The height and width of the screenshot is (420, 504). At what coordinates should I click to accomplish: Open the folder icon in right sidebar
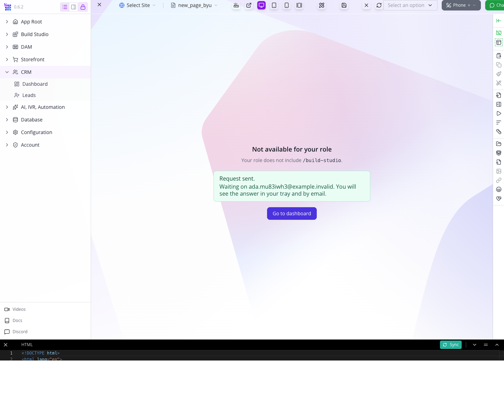point(499,144)
